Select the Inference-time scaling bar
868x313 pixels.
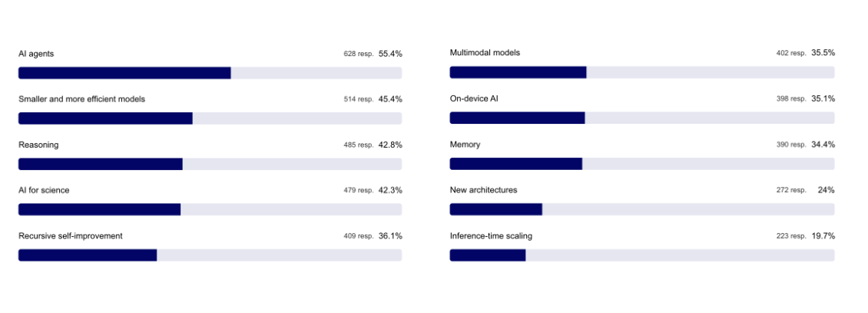[641, 255]
